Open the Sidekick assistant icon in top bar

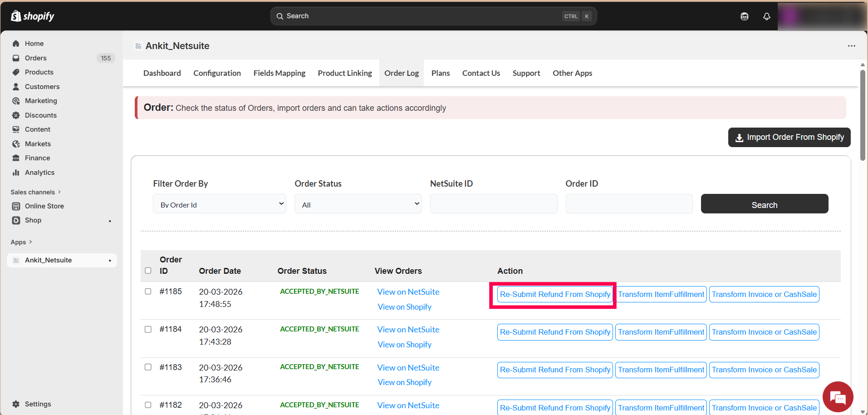click(744, 16)
